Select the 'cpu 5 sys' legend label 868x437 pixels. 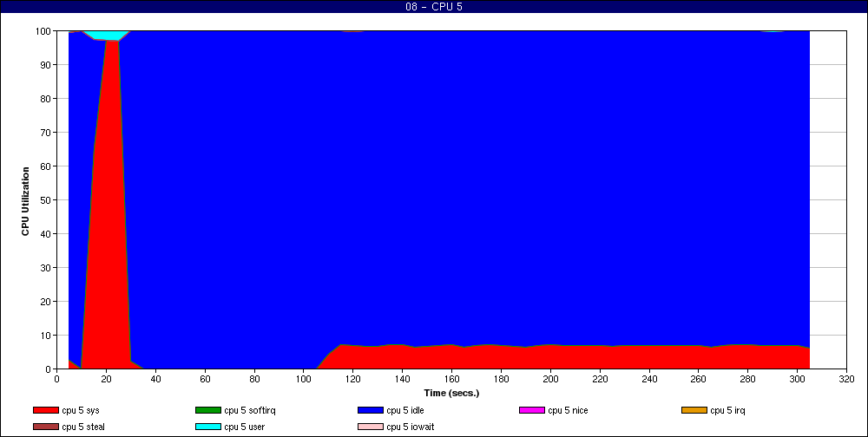click(x=81, y=410)
